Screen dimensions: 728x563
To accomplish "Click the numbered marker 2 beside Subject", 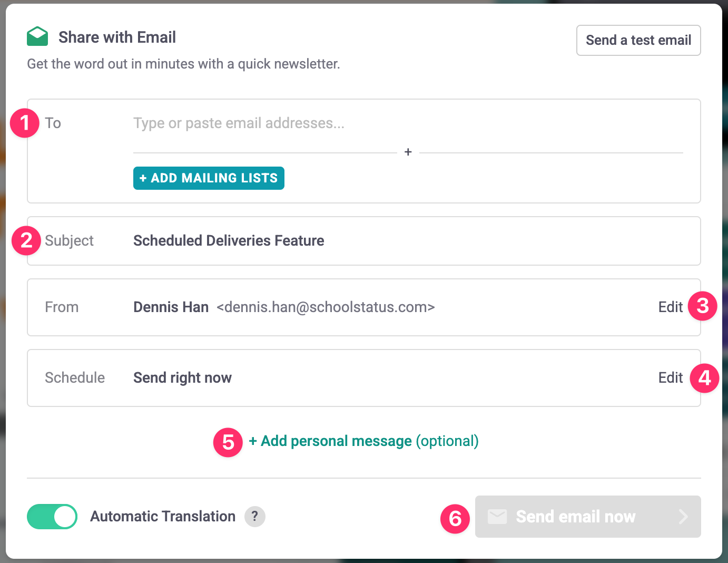I will [x=26, y=240].
